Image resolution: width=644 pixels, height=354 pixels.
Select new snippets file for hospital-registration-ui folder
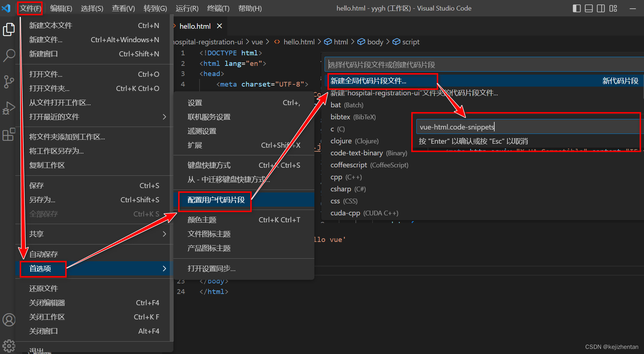click(x=484, y=93)
